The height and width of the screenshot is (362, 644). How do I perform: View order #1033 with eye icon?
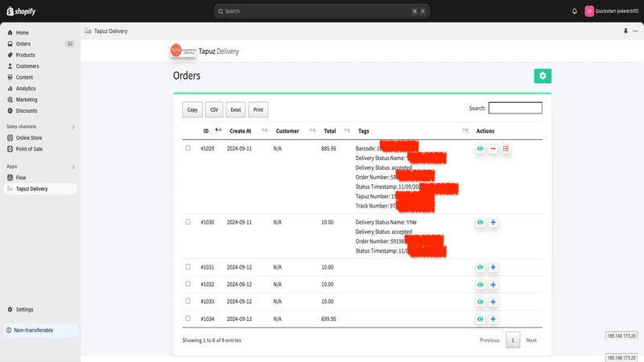point(480,302)
